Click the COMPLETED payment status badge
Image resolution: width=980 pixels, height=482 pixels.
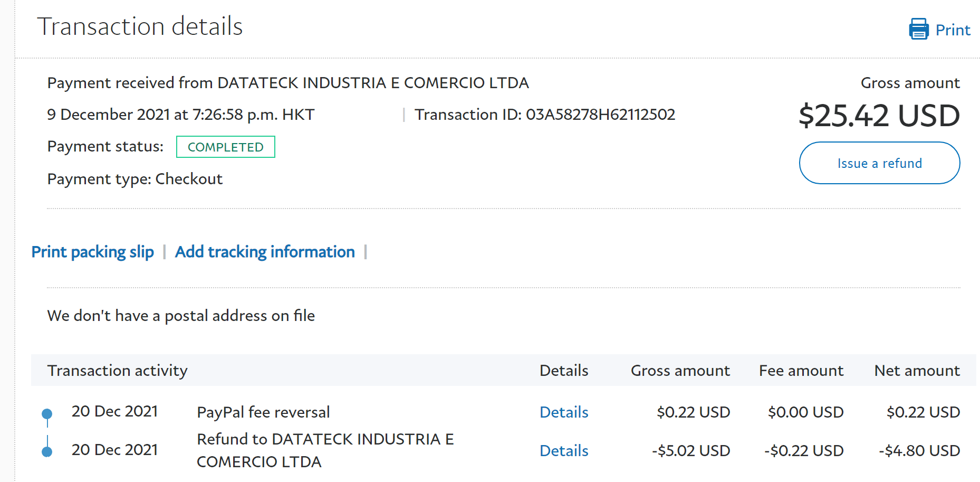tap(225, 147)
